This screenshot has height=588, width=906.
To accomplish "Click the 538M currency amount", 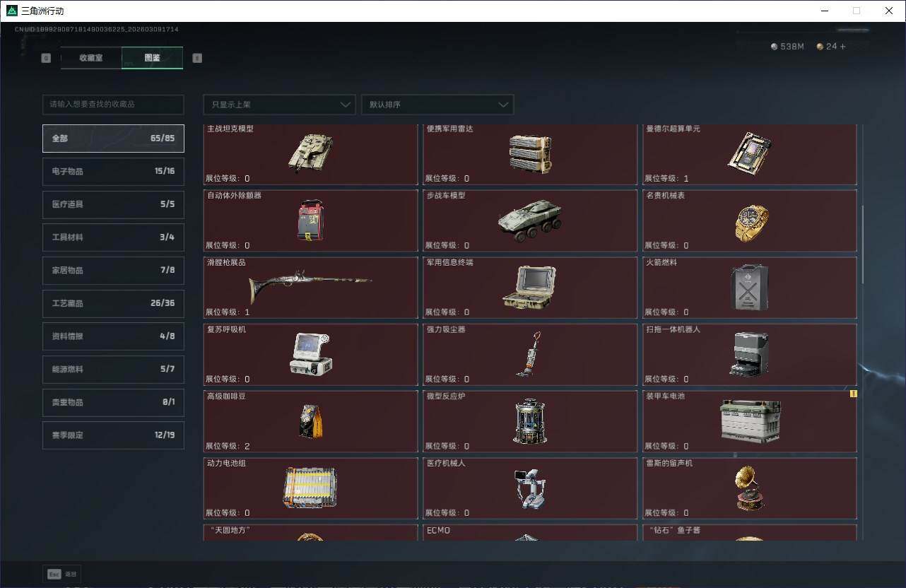I will click(x=792, y=47).
